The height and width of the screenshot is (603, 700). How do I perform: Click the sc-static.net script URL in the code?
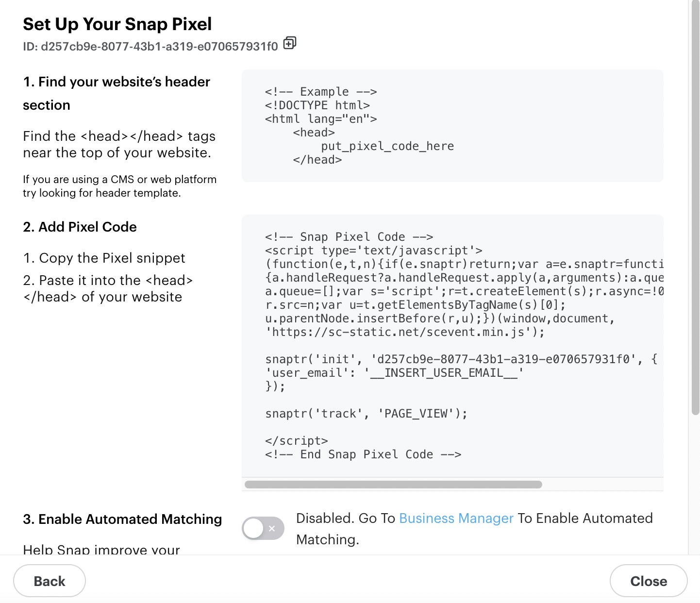click(x=398, y=332)
